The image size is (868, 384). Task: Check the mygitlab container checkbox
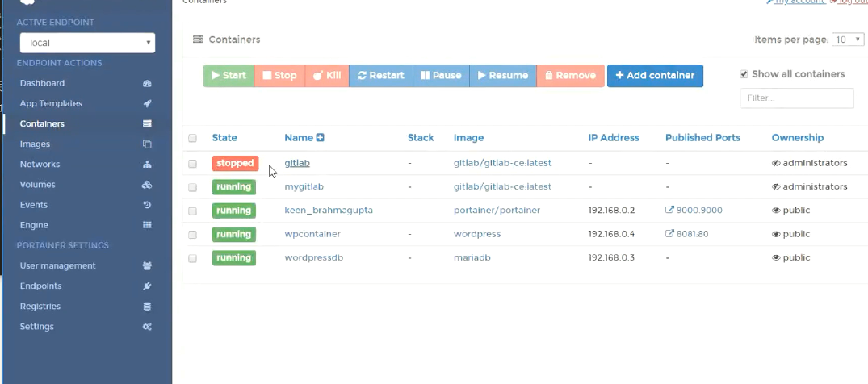click(x=192, y=188)
